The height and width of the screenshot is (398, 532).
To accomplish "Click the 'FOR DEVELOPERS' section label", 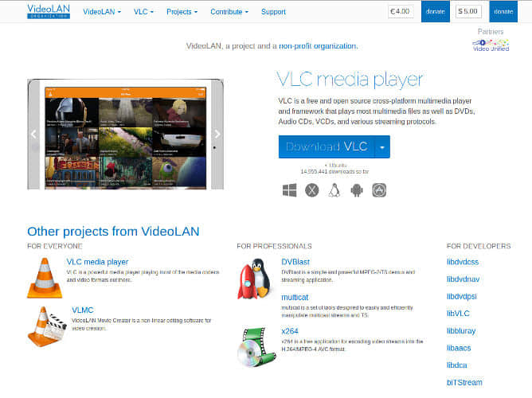I will [479, 246].
